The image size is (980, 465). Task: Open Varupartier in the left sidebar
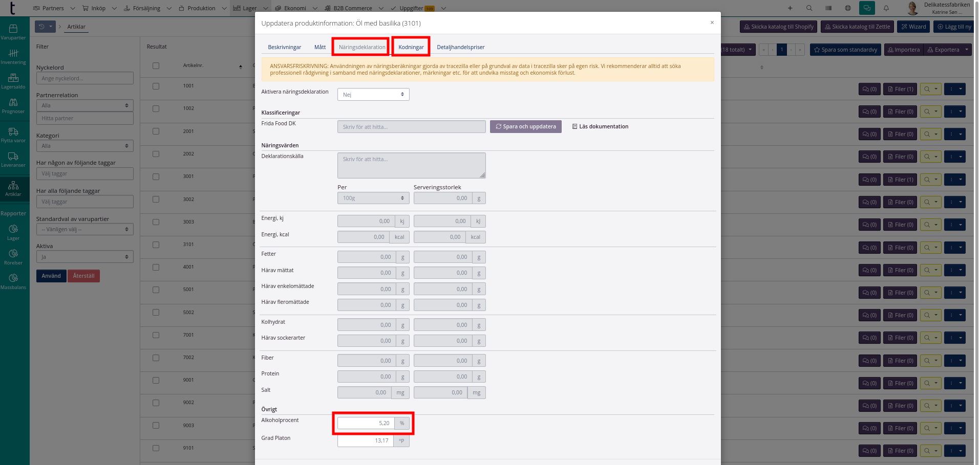coord(13,32)
